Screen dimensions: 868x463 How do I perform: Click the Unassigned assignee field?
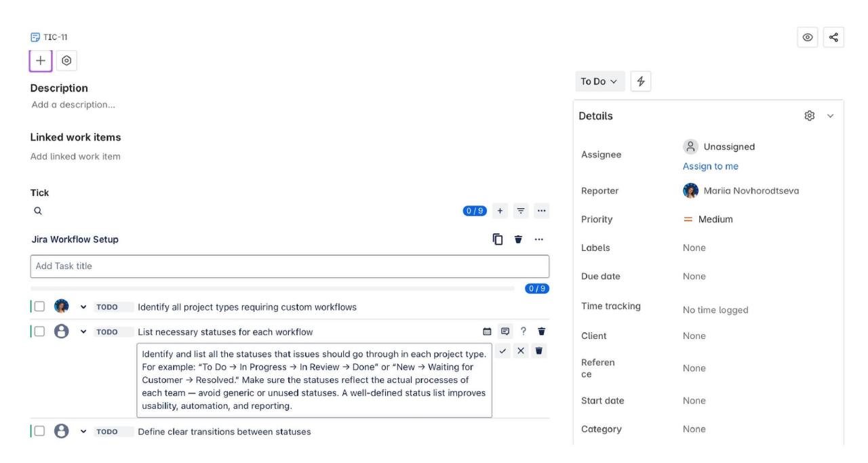(719, 146)
